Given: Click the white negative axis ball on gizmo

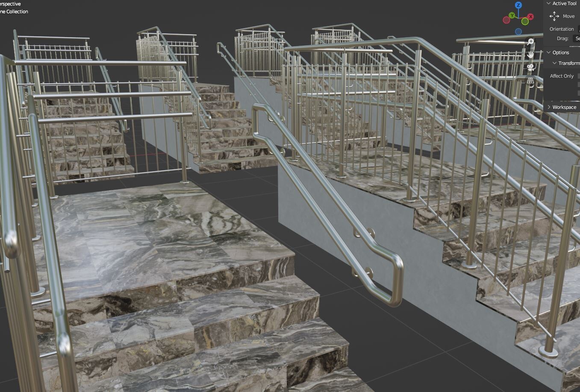Looking at the screenshot, I should (518, 31).
